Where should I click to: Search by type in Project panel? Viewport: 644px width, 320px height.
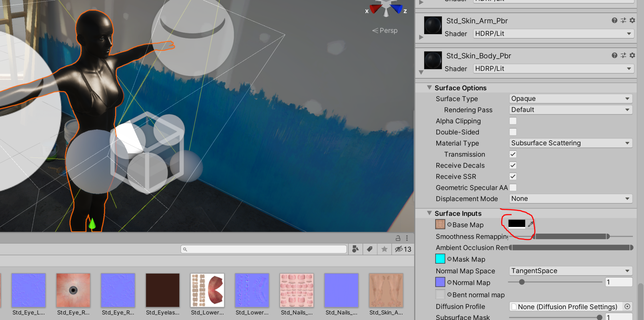(355, 249)
